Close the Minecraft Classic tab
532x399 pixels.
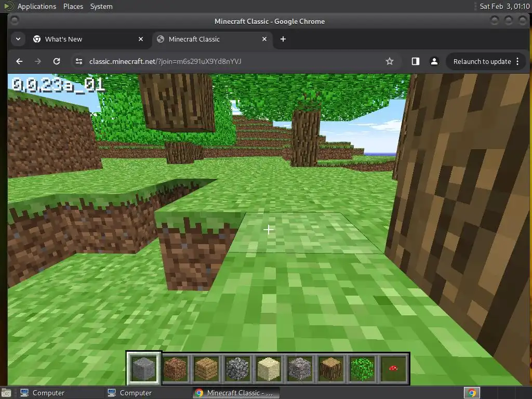coord(264,39)
